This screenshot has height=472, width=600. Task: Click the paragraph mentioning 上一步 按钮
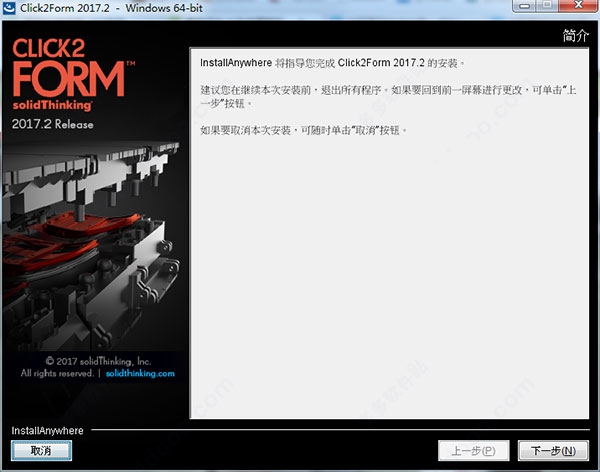click(x=388, y=96)
